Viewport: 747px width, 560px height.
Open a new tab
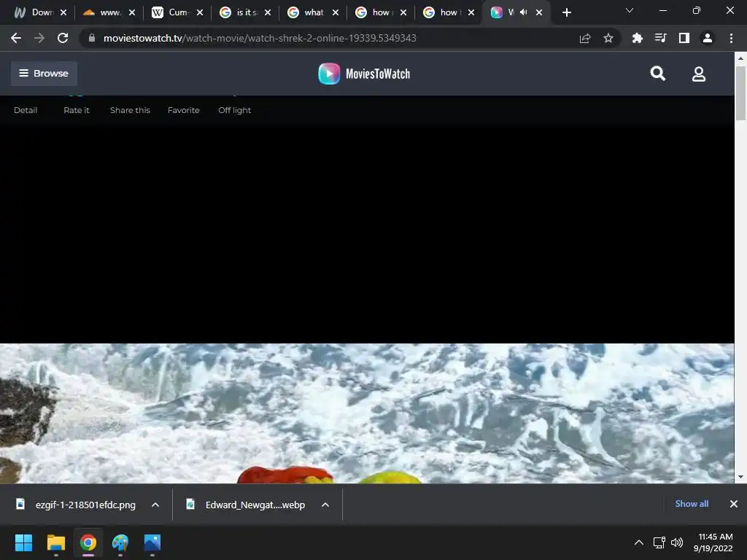click(x=566, y=12)
